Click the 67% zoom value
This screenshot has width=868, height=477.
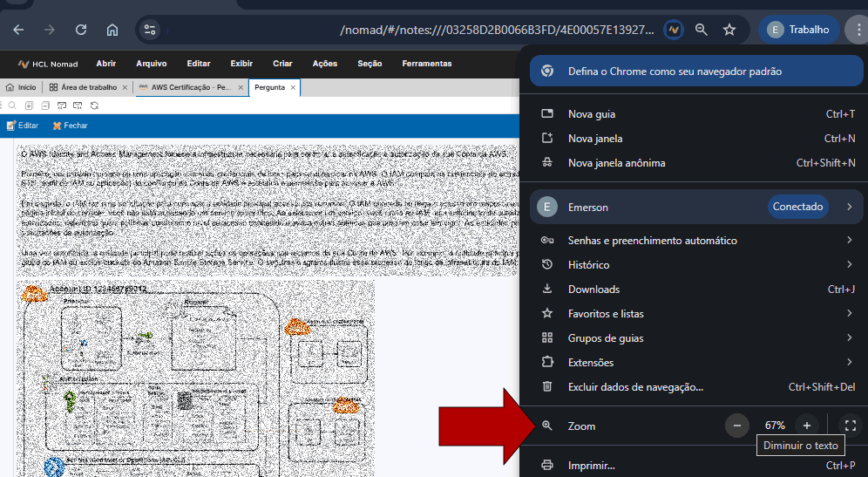pyautogui.click(x=775, y=426)
